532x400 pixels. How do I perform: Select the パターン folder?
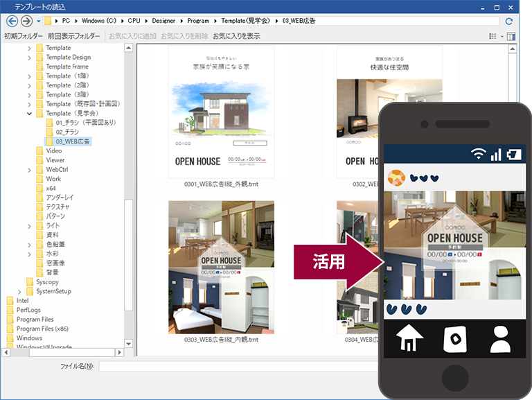[x=51, y=216]
